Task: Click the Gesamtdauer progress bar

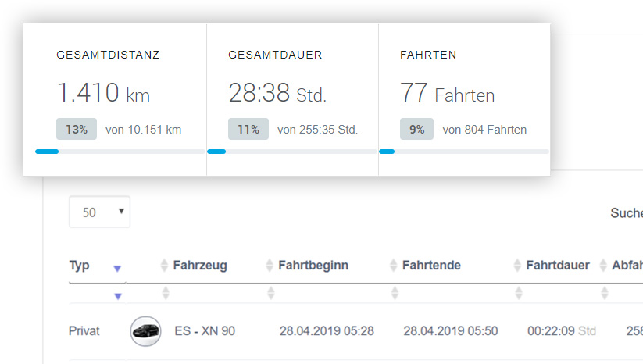Action: [292, 152]
